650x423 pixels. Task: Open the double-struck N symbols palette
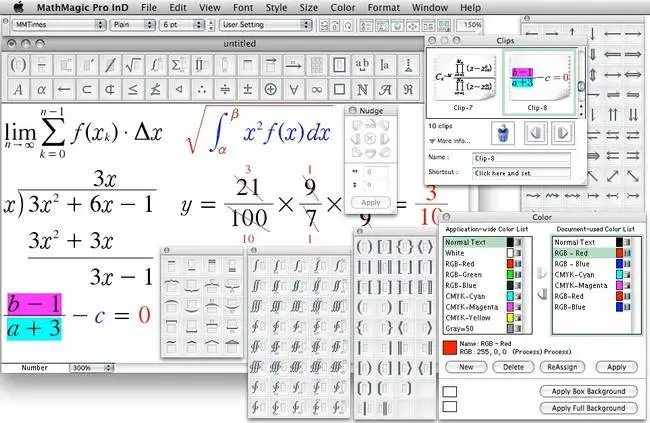click(x=362, y=89)
